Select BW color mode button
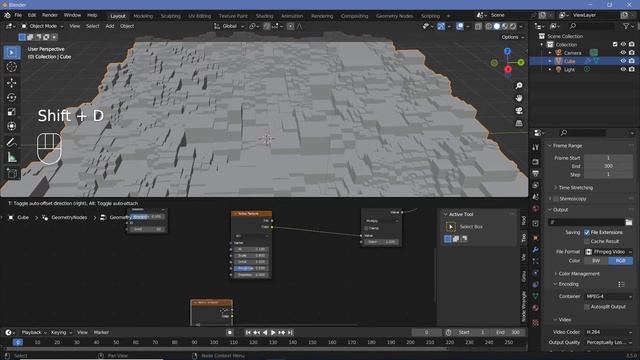This screenshot has height=360, width=640. pyautogui.click(x=596, y=261)
